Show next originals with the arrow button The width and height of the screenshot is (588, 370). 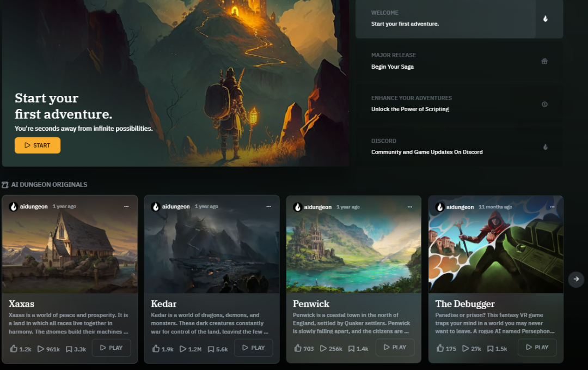(576, 279)
